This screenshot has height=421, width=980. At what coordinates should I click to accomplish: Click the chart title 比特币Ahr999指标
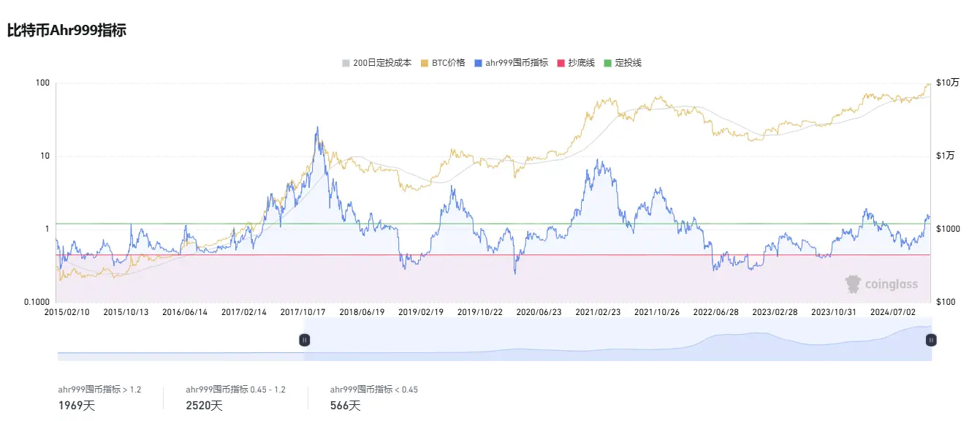65,31
